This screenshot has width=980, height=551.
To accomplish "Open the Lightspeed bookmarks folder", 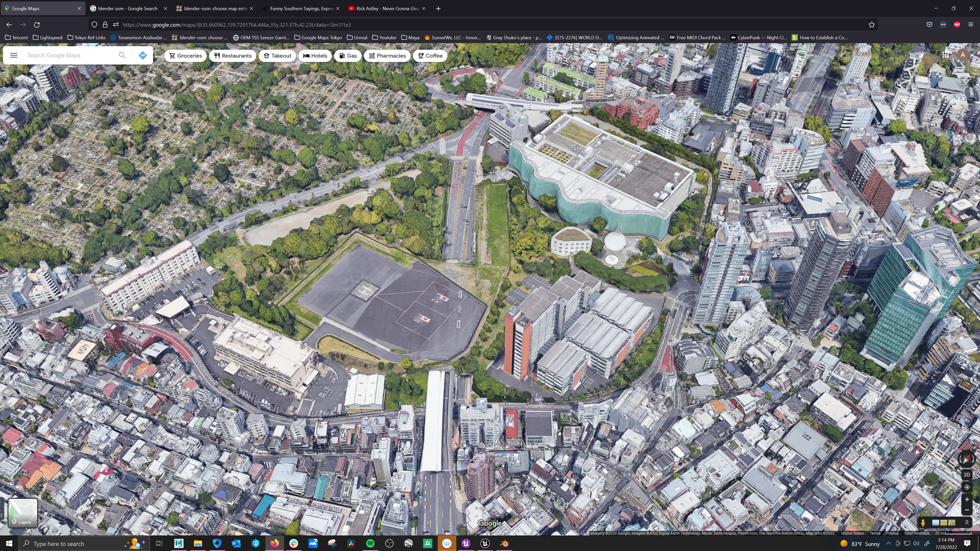I will click(47, 38).
